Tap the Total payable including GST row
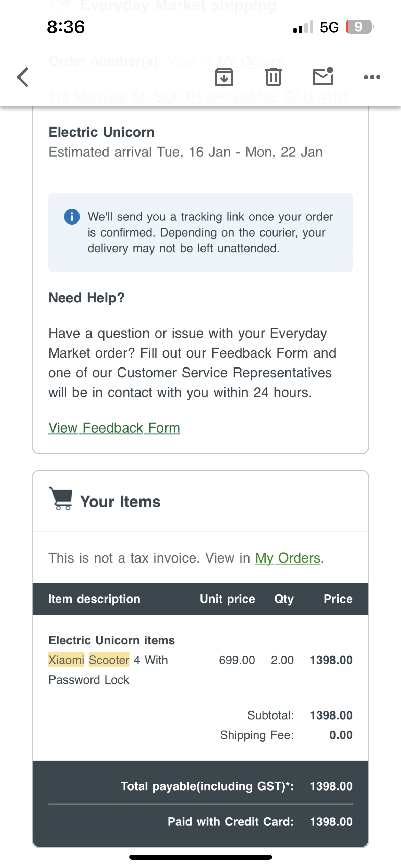Screen dimensions: 401x868 click(x=200, y=786)
